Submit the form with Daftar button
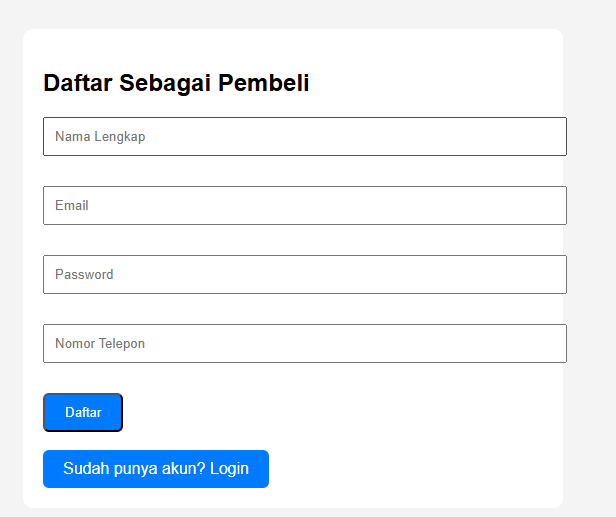Viewport: 616px width, 517px height. click(x=83, y=412)
